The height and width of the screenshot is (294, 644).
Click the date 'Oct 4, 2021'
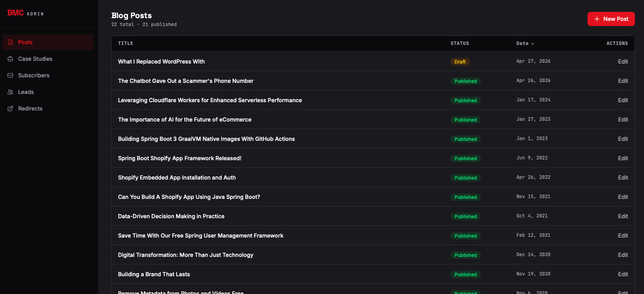click(532, 216)
